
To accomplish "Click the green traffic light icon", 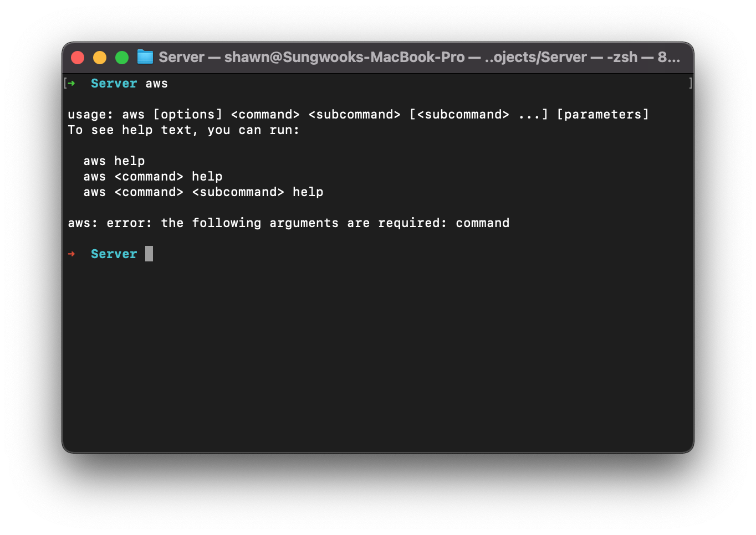I will 122,57.
